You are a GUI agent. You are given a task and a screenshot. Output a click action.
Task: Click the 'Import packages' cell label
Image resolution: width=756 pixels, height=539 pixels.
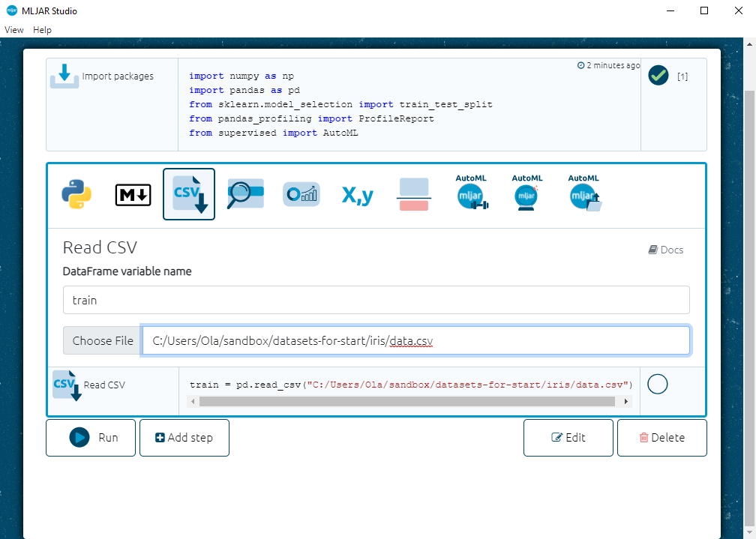[x=118, y=76]
